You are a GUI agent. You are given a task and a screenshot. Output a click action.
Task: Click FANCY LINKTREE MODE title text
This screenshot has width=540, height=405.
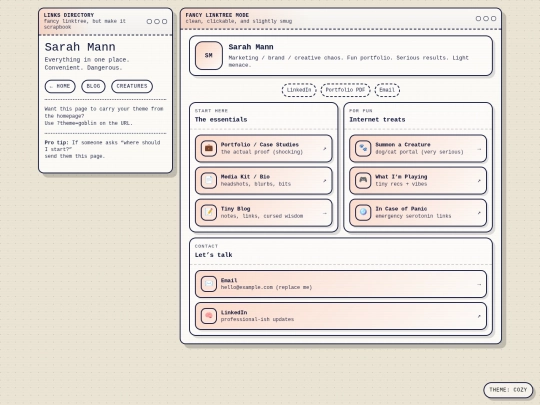(217, 15)
